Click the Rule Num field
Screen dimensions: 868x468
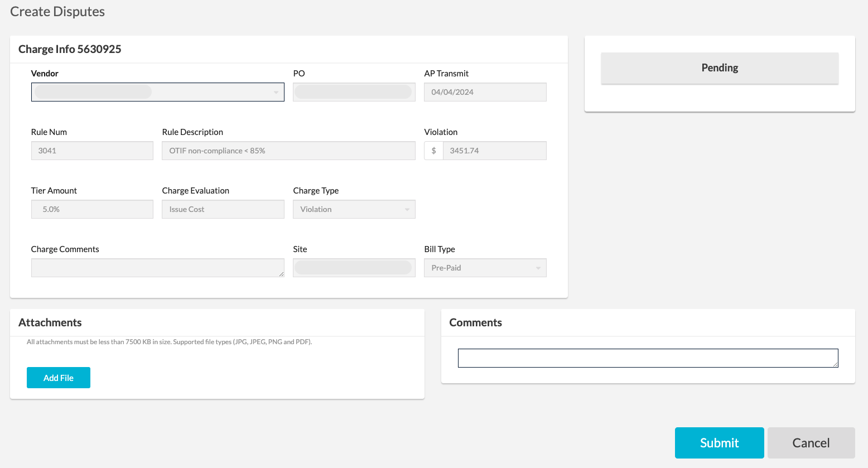click(x=91, y=151)
